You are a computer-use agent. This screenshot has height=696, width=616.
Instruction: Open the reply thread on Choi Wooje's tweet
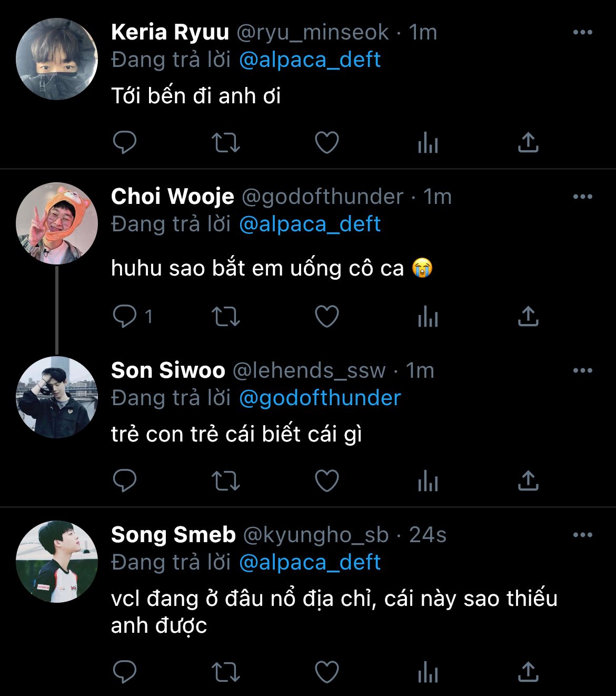tap(125, 316)
